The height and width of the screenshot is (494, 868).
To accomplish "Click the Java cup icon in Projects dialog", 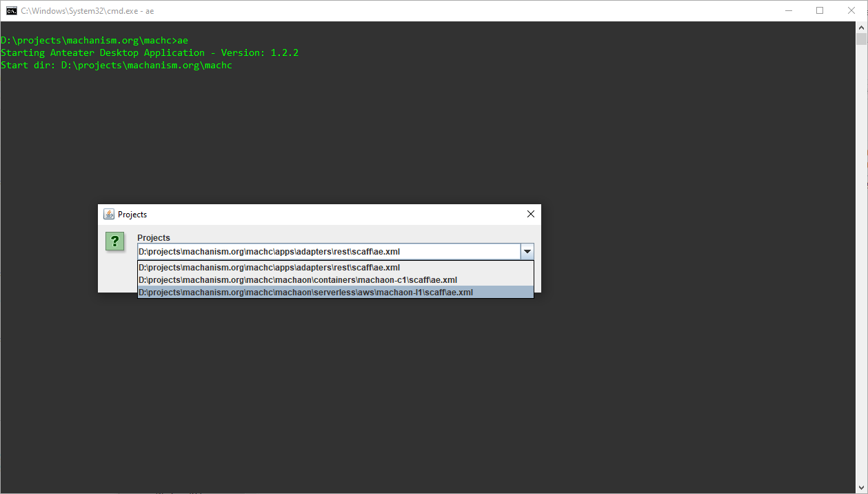I will pyautogui.click(x=109, y=215).
